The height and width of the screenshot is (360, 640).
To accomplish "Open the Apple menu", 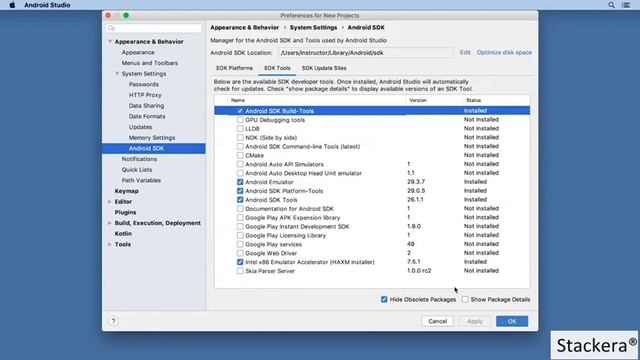I will [x=12, y=5].
